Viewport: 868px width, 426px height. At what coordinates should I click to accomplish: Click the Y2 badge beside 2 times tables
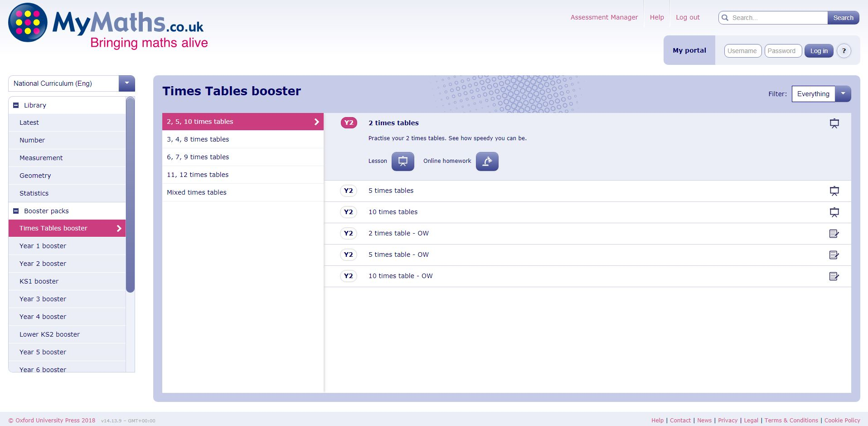click(349, 122)
